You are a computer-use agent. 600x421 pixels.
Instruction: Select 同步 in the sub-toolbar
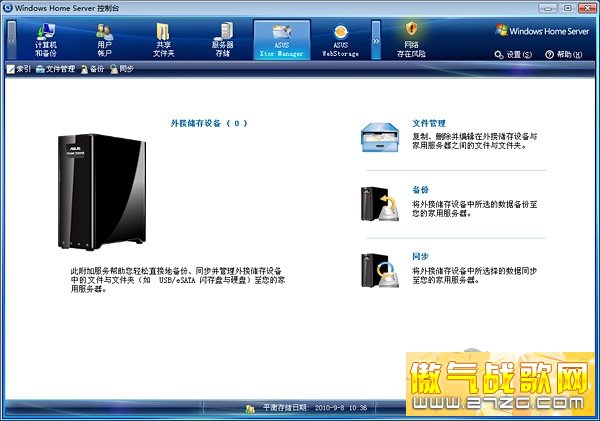121,69
